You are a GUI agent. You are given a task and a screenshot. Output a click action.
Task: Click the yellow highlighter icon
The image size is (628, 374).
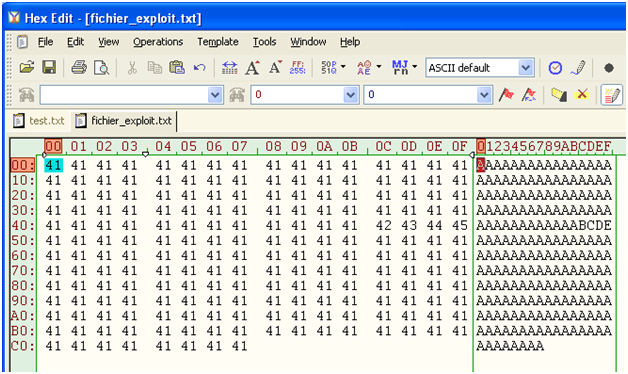(559, 95)
